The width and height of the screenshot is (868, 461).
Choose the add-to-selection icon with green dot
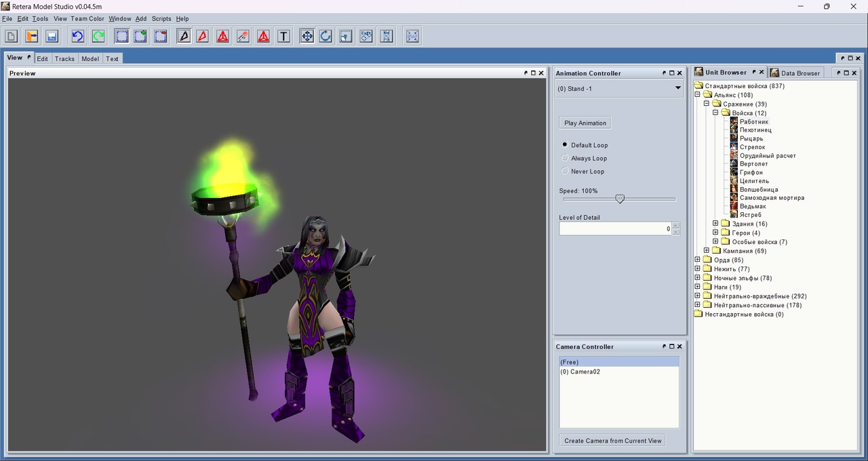coord(140,36)
